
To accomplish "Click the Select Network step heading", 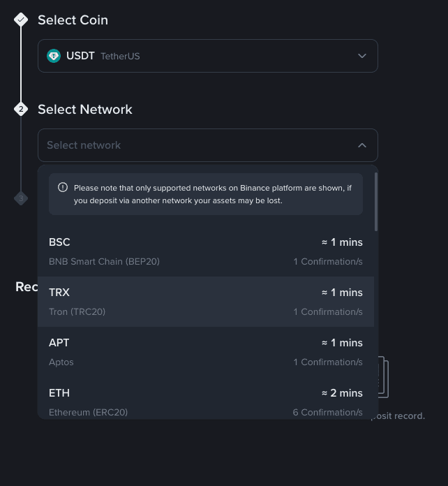I will point(85,110).
